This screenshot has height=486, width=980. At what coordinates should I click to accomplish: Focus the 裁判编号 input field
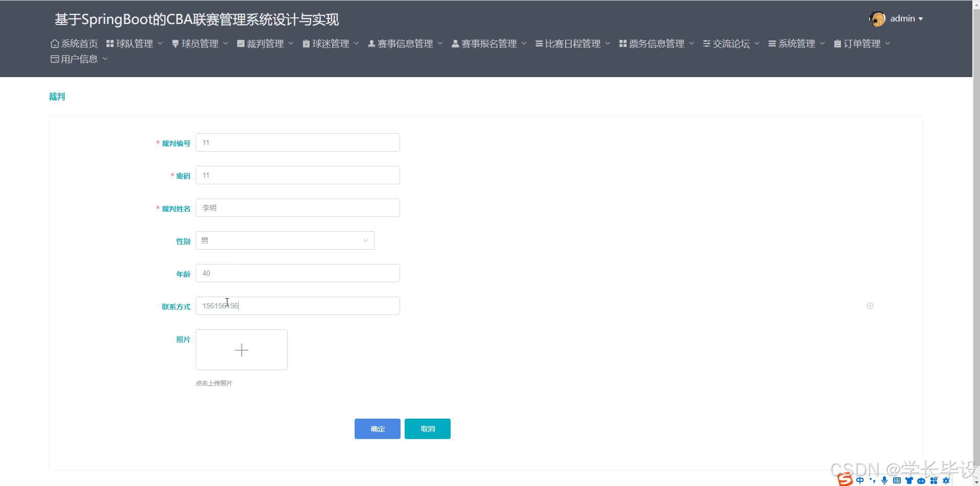coord(298,142)
